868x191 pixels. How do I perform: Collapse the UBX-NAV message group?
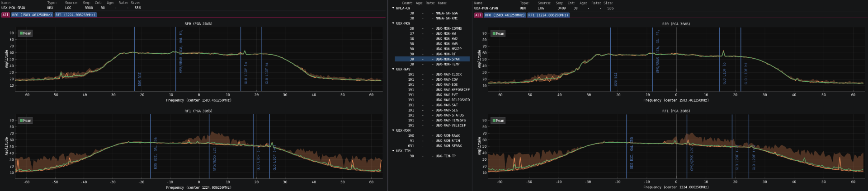click(x=393, y=70)
